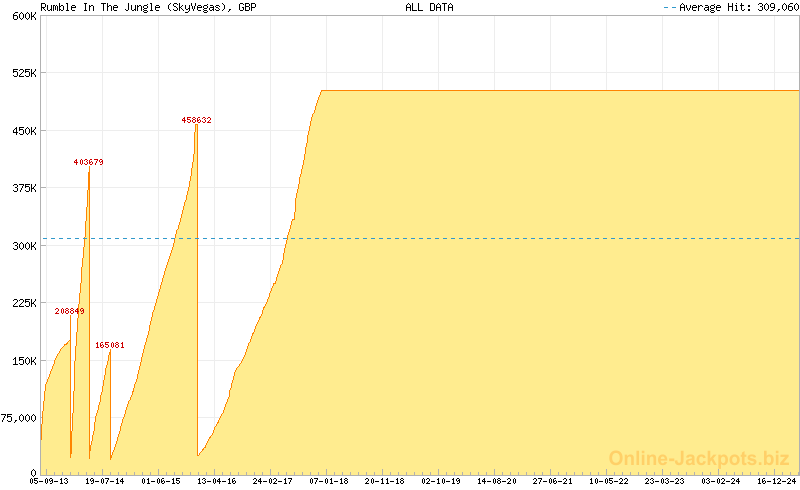The image size is (800, 490).
Task: Click the 375K y-axis label
Action: (23, 189)
